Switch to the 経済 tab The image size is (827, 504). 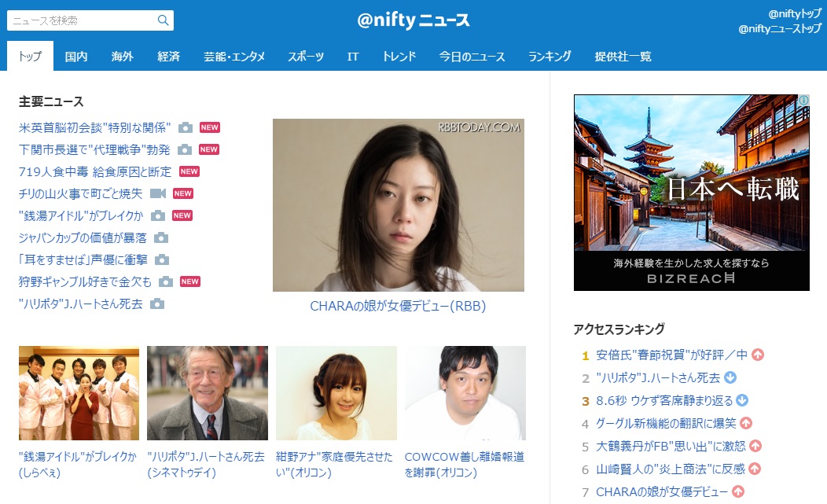pyautogui.click(x=169, y=57)
